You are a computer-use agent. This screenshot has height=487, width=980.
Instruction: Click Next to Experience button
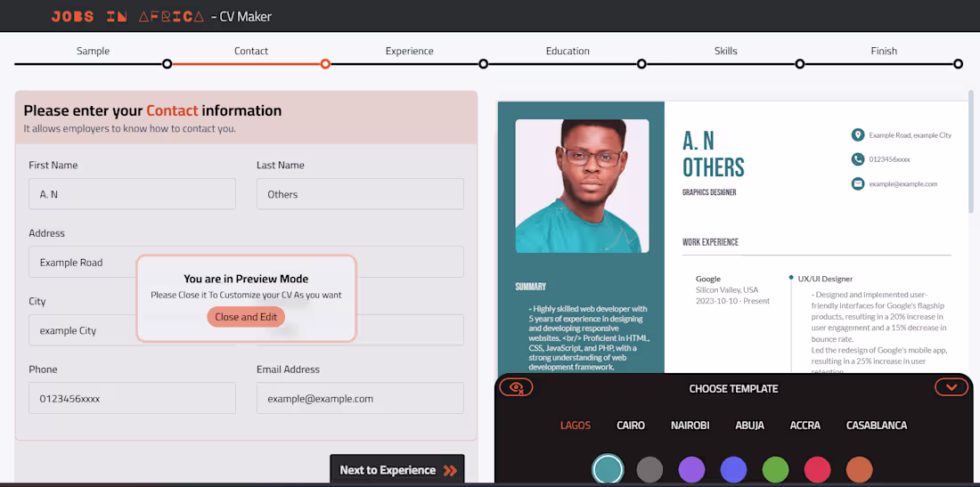396,470
